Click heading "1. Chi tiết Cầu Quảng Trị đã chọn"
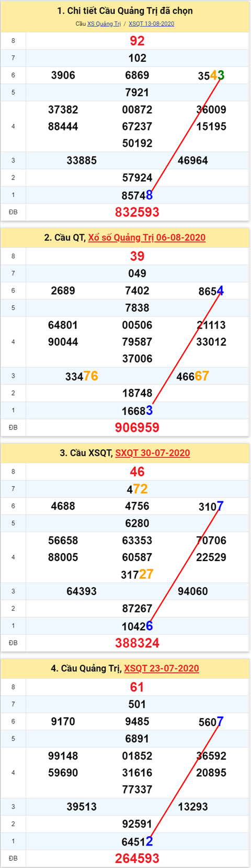This screenshot has height=868, width=251. (x=125, y=10)
